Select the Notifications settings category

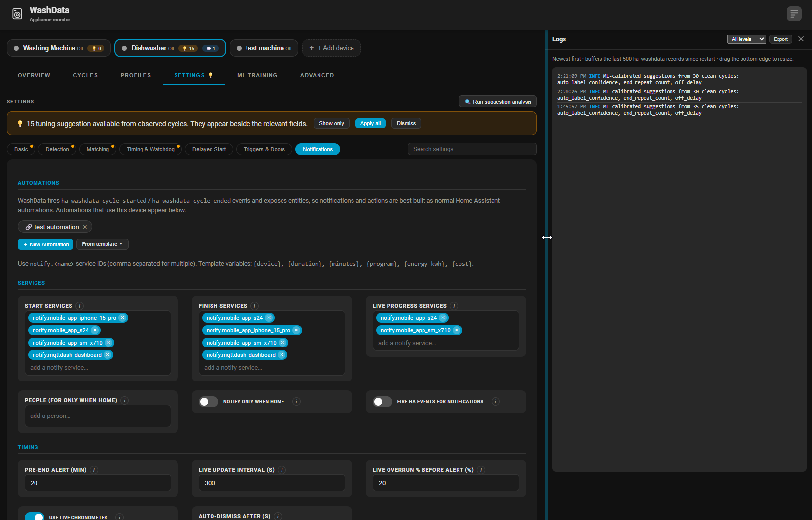318,149
